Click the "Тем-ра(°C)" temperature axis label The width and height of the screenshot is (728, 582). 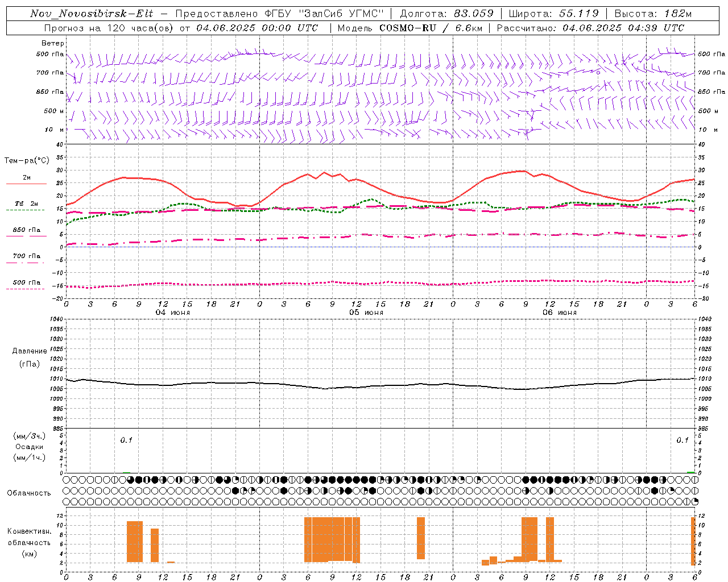[27, 161]
